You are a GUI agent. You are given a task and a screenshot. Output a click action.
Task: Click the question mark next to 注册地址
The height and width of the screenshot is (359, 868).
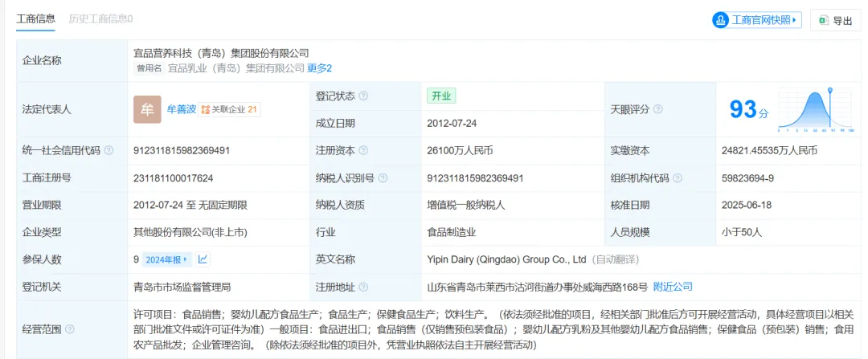[364, 287]
